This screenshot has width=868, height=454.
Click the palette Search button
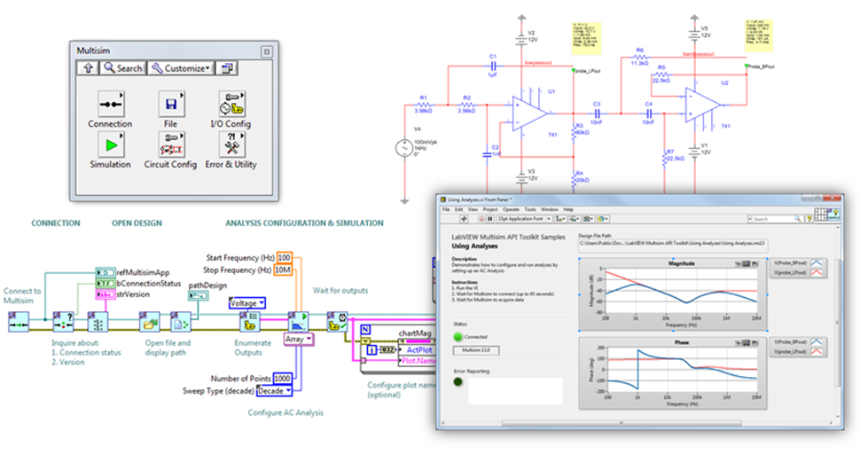121,68
